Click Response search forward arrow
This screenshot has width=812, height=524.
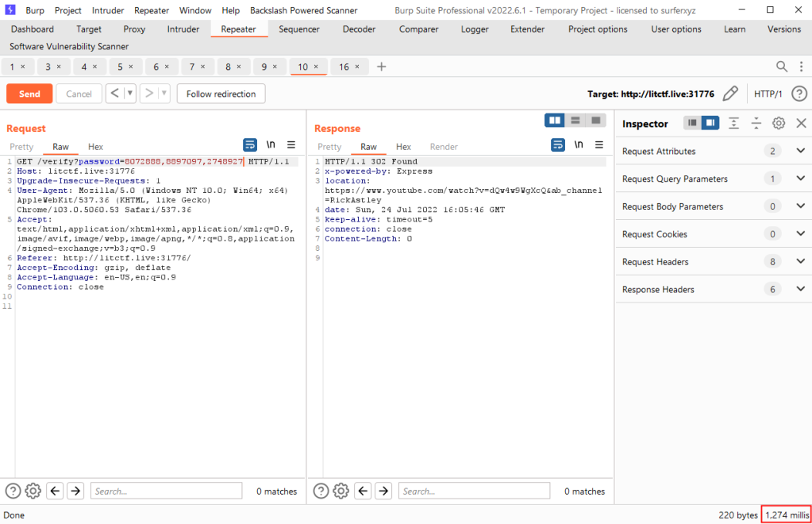coord(383,491)
